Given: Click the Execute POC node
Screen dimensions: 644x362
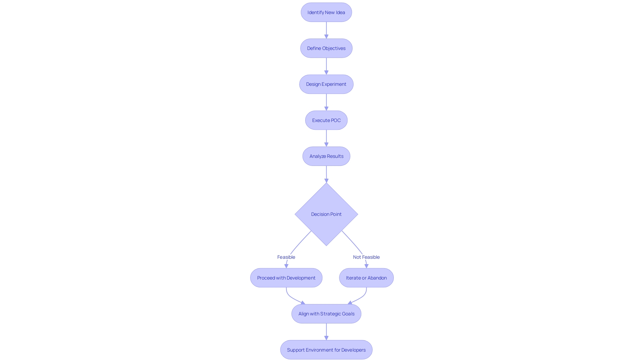Looking at the screenshot, I should [x=326, y=120].
